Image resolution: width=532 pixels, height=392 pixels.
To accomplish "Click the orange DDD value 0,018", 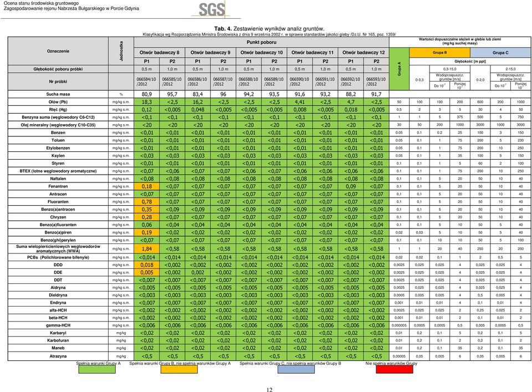I will click(x=146, y=265).
